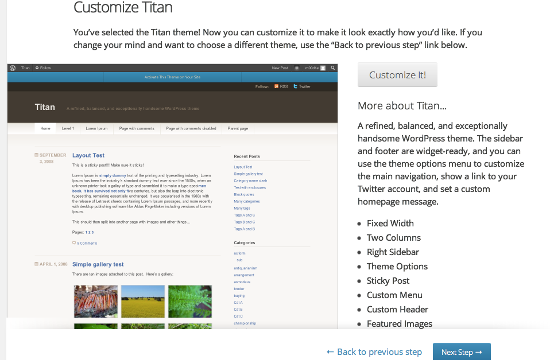This screenshot has height=360, width=550.
Task: Click the 'Sticky Post' feature item
Action: (x=388, y=281)
